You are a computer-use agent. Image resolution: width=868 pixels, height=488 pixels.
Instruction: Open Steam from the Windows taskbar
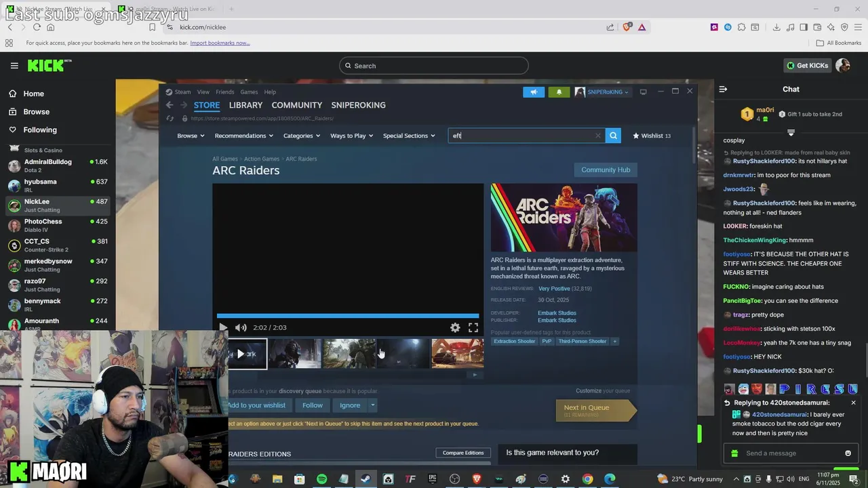click(366, 479)
